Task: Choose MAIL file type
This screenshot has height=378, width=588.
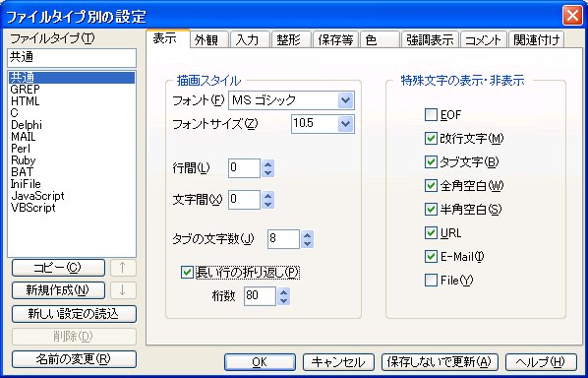Action: pos(72,137)
